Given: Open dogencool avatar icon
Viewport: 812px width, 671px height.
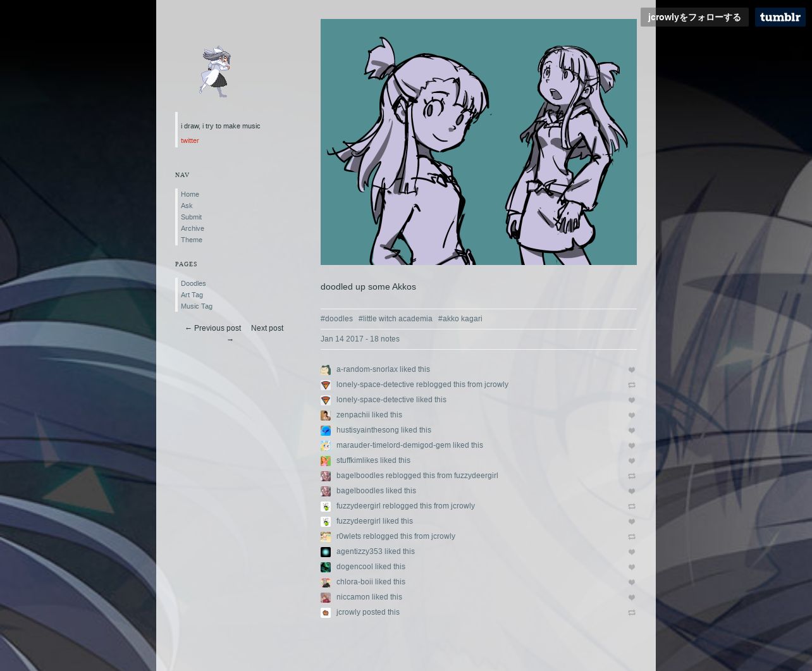Looking at the screenshot, I should [326, 567].
